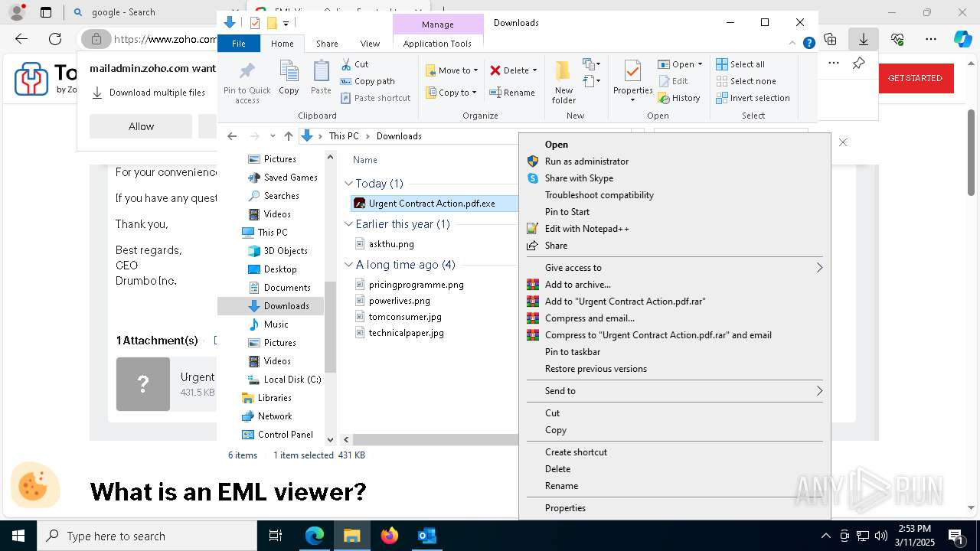This screenshot has height=551, width=980.
Task: Click the Up directory arrow
Action: 288,136
